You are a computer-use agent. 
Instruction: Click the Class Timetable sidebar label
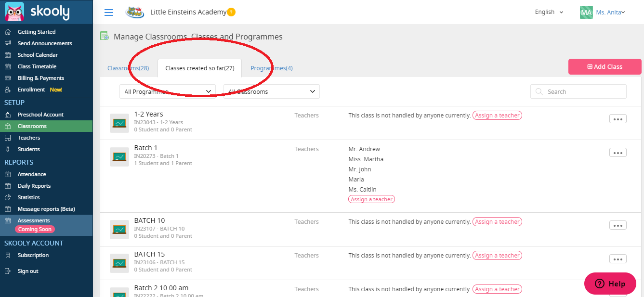point(37,66)
